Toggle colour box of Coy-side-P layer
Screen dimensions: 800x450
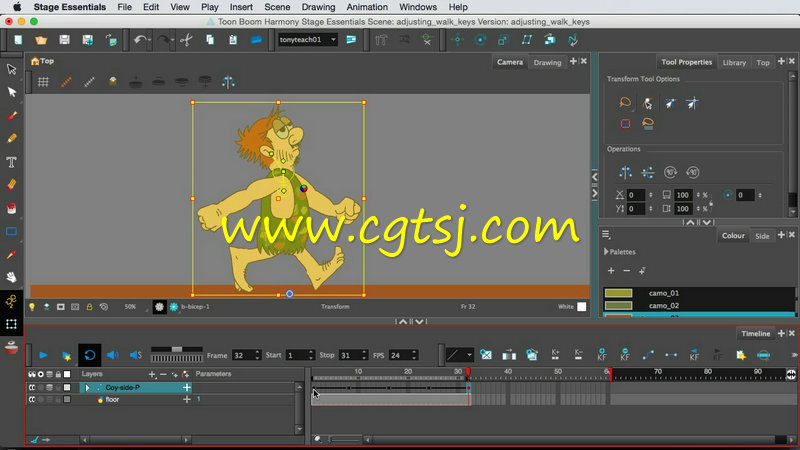(x=67, y=388)
